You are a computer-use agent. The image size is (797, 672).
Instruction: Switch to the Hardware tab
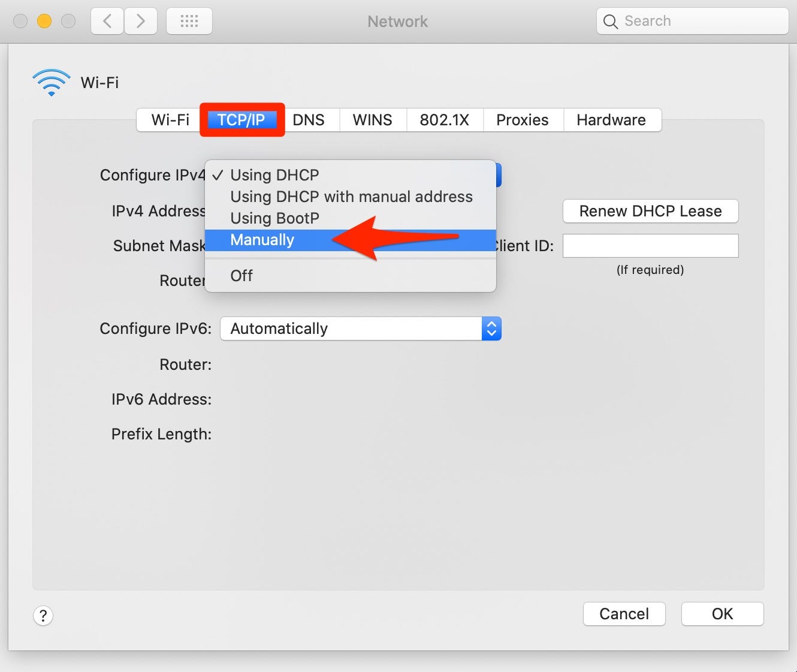[x=611, y=120]
